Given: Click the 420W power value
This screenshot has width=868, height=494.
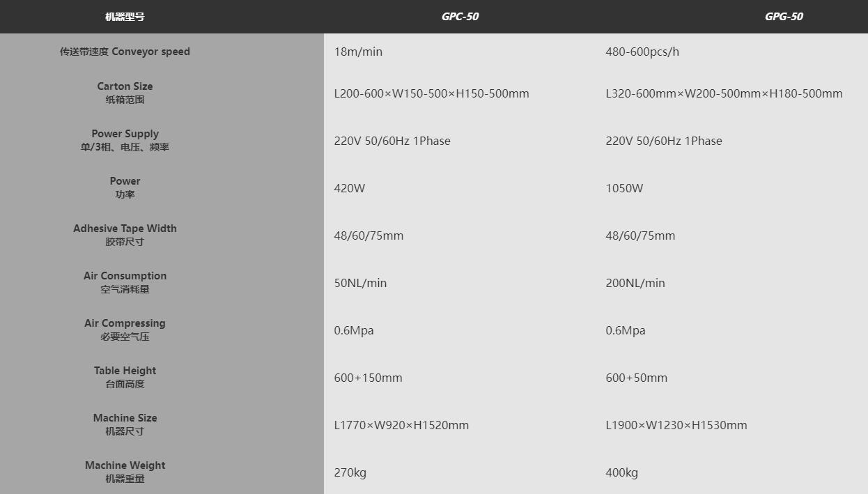Looking at the screenshot, I should pos(349,188).
